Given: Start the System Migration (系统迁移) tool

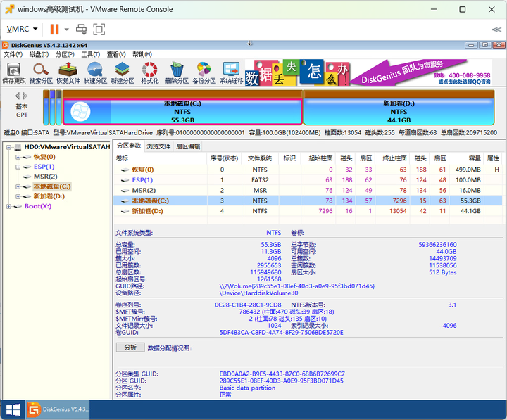Looking at the screenshot, I should click(231, 72).
